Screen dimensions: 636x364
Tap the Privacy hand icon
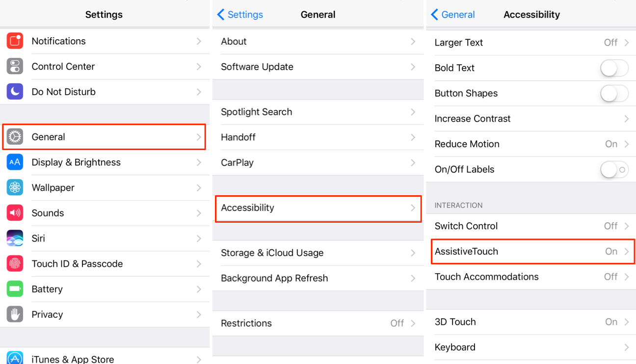(x=15, y=314)
